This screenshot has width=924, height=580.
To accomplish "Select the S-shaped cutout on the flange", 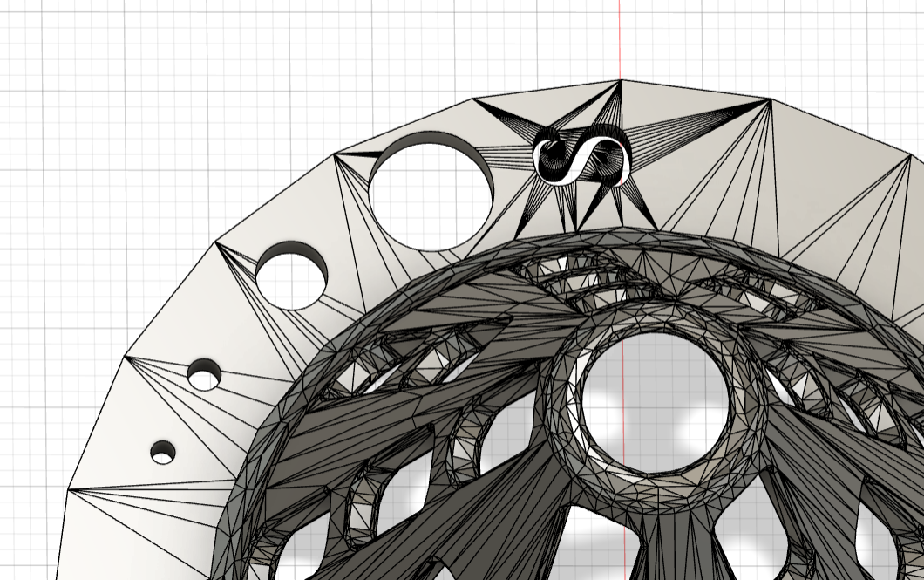I will pos(581,157).
